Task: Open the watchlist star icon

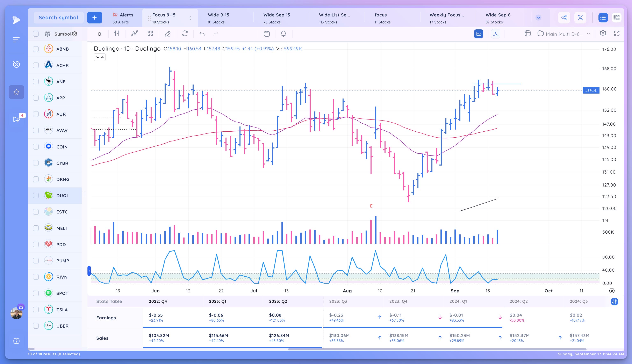Action: click(x=16, y=92)
